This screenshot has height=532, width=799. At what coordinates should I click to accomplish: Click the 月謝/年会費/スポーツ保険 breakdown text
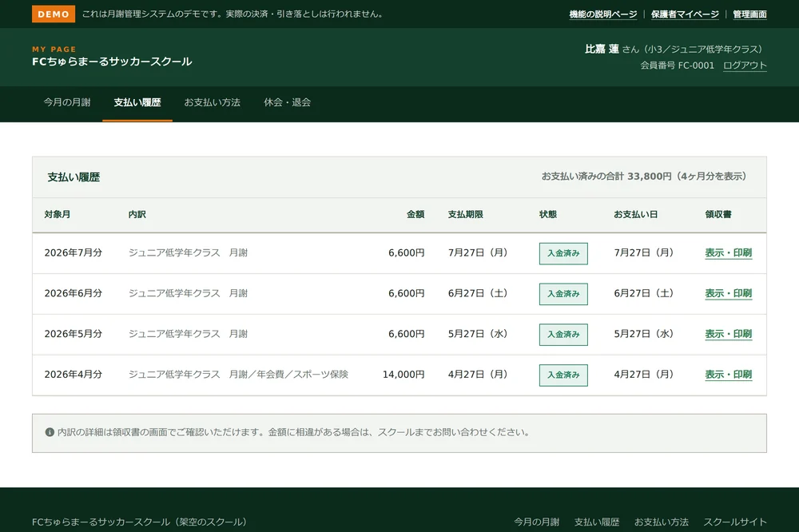click(x=288, y=375)
